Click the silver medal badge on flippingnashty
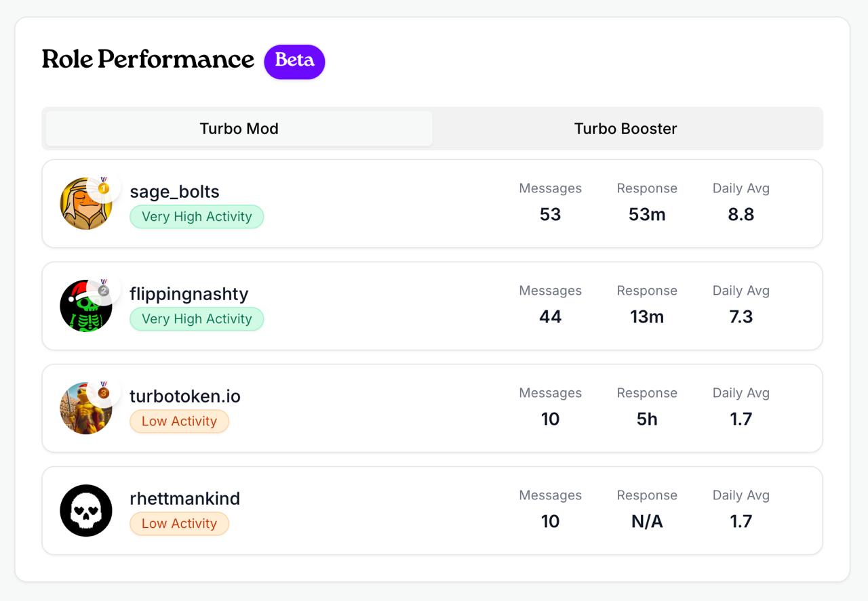 (104, 289)
